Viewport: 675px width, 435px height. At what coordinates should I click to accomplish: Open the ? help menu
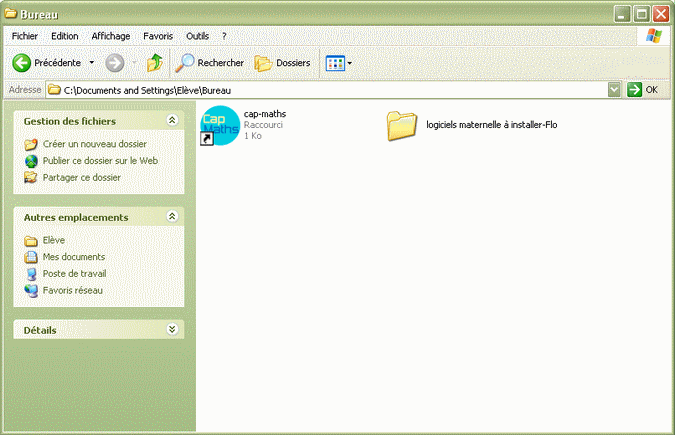click(x=224, y=36)
